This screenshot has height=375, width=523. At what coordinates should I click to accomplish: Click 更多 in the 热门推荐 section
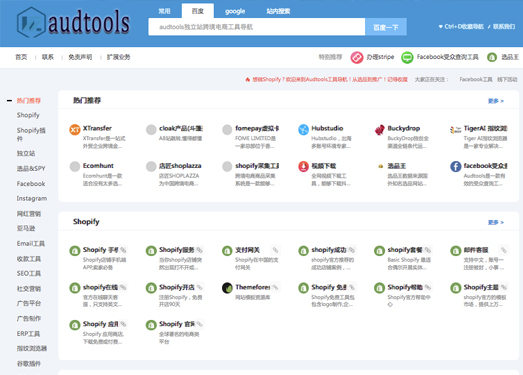click(496, 101)
